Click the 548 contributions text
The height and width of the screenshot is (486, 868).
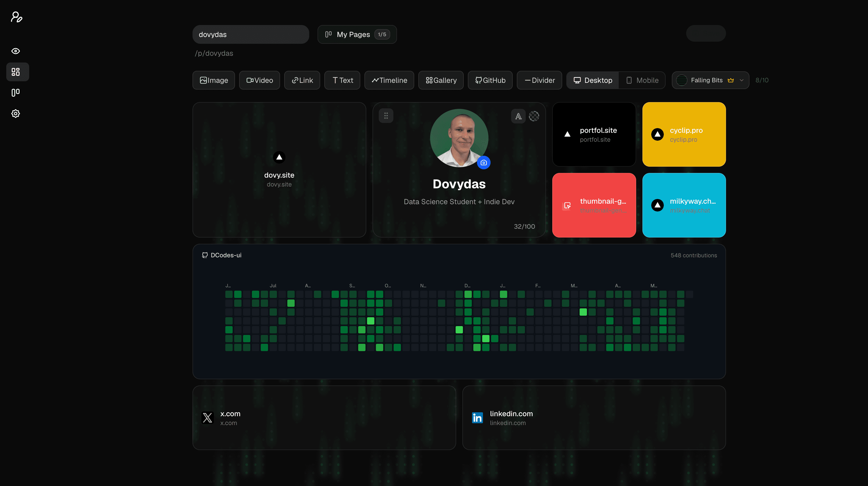(x=693, y=255)
